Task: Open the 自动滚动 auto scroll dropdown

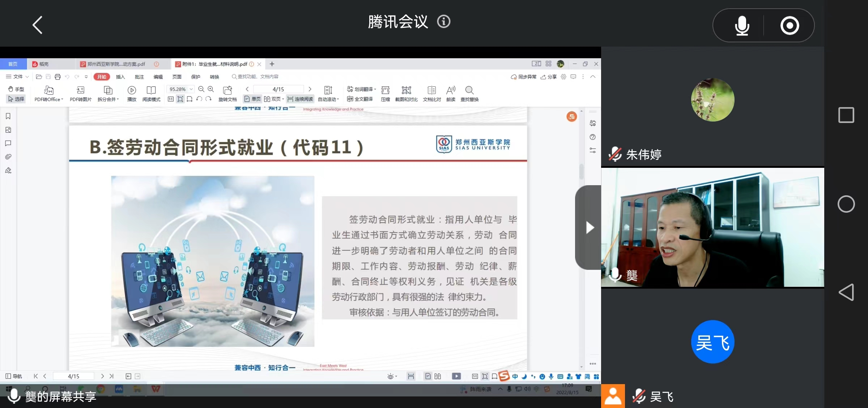Action: 328,94
